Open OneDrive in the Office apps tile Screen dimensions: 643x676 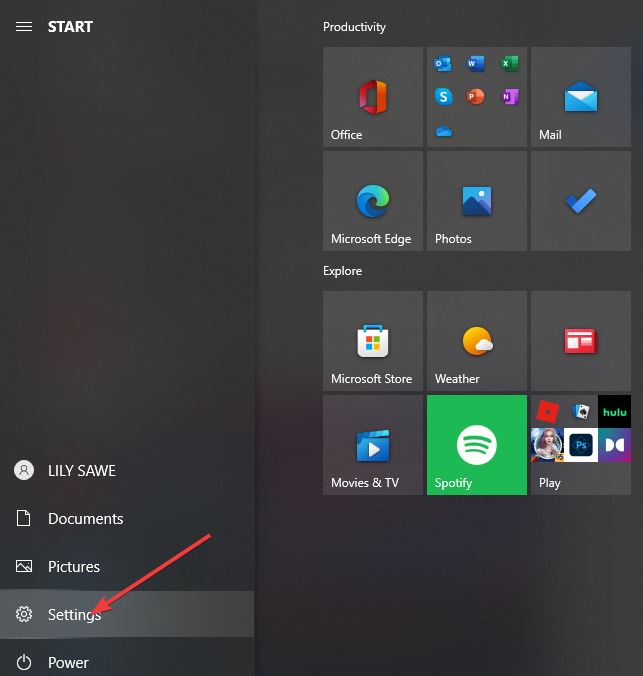(443, 131)
